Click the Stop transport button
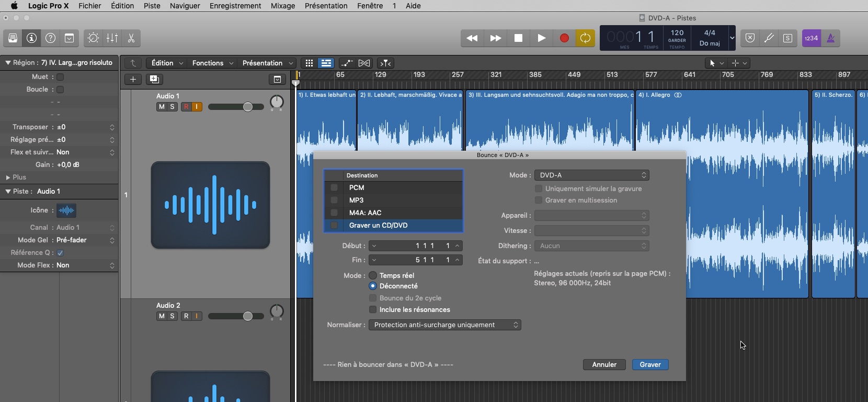Viewport: 868px width, 402px height. (x=519, y=38)
